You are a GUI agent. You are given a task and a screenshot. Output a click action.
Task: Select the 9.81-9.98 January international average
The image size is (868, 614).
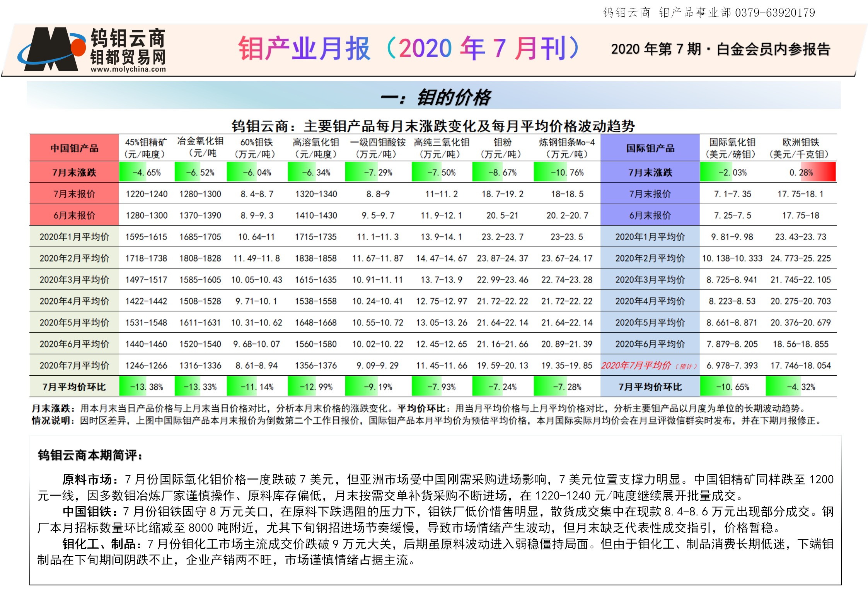pos(732,237)
